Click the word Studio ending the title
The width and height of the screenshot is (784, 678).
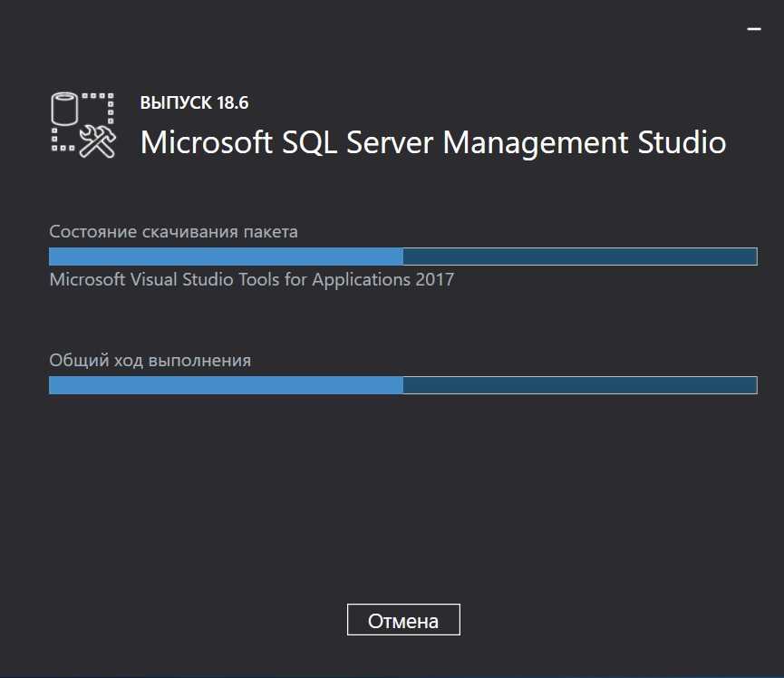(682, 143)
